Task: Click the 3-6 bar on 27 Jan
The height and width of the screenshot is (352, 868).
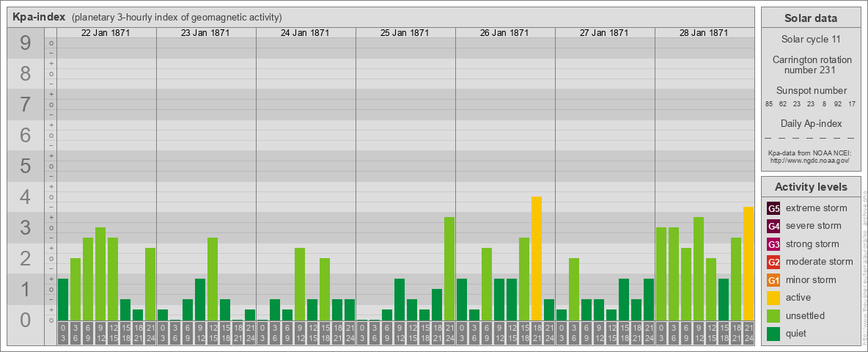Action: tap(574, 289)
